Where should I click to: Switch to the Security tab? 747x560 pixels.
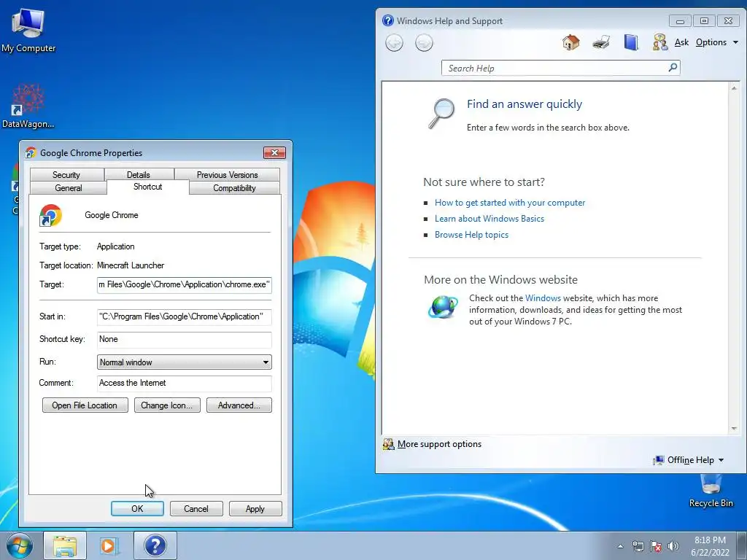(66, 175)
